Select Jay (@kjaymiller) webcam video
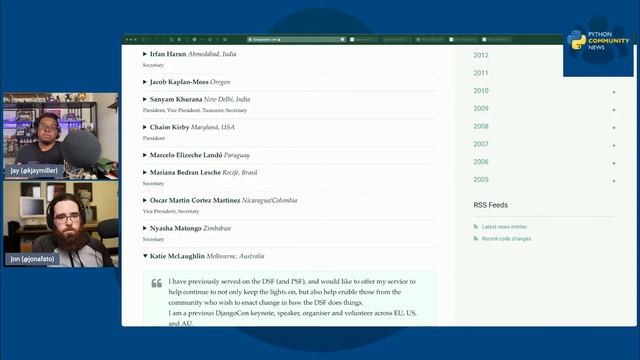This screenshot has width=640, height=360. tap(61, 136)
